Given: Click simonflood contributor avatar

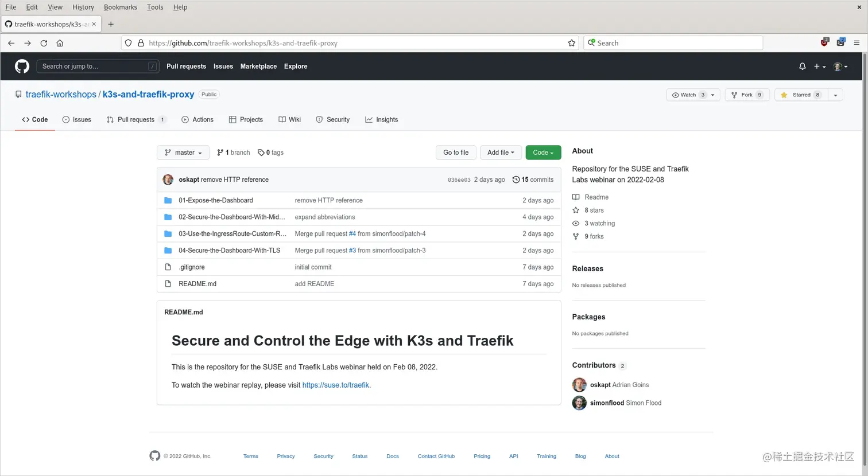Looking at the screenshot, I should point(579,403).
